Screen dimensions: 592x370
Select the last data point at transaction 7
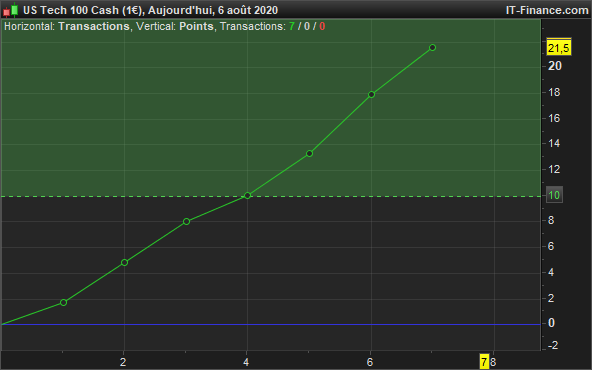click(x=433, y=48)
